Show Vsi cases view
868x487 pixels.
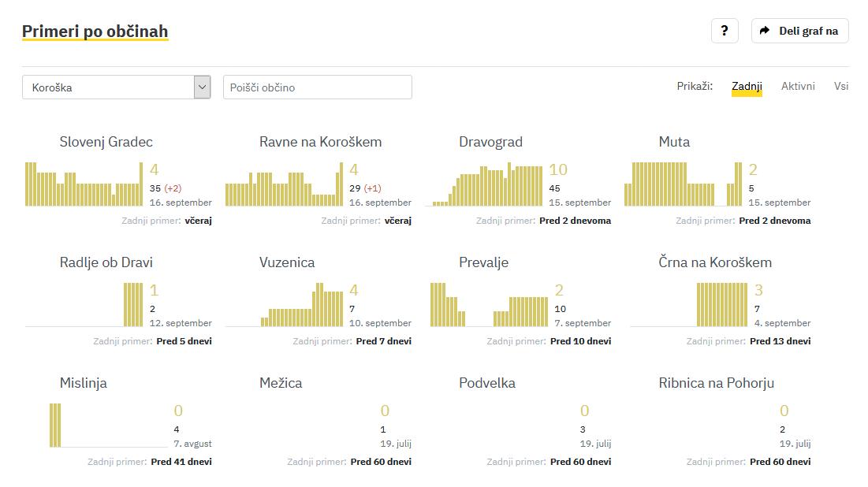[x=841, y=86]
